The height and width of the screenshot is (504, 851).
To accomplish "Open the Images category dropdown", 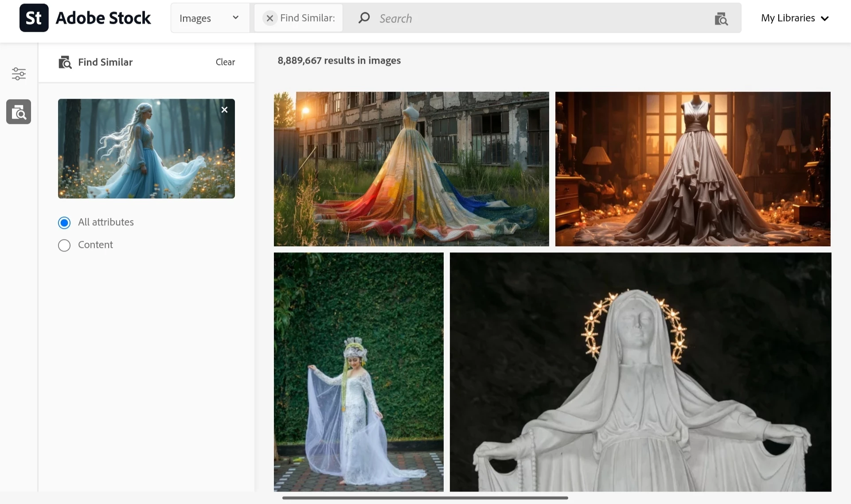I will [209, 18].
